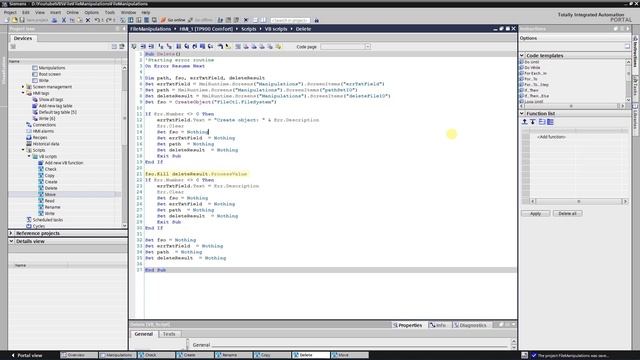Open the Tools menu

110,13
